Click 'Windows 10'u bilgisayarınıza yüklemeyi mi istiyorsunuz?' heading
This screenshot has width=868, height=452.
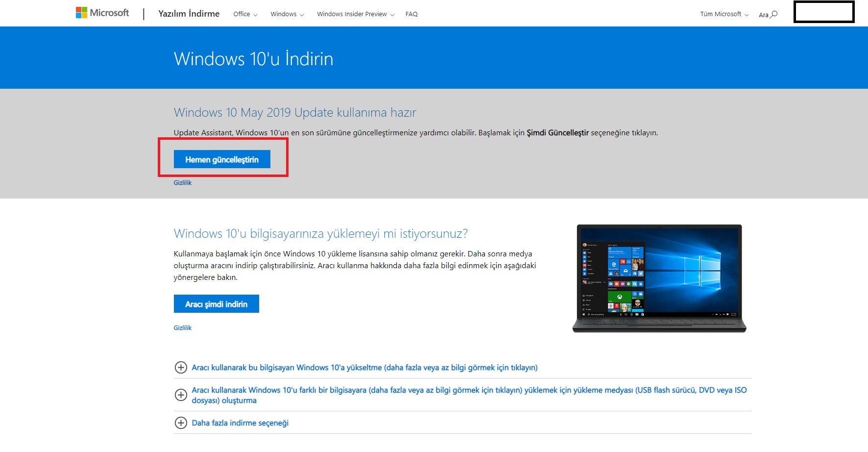click(321, 234)
